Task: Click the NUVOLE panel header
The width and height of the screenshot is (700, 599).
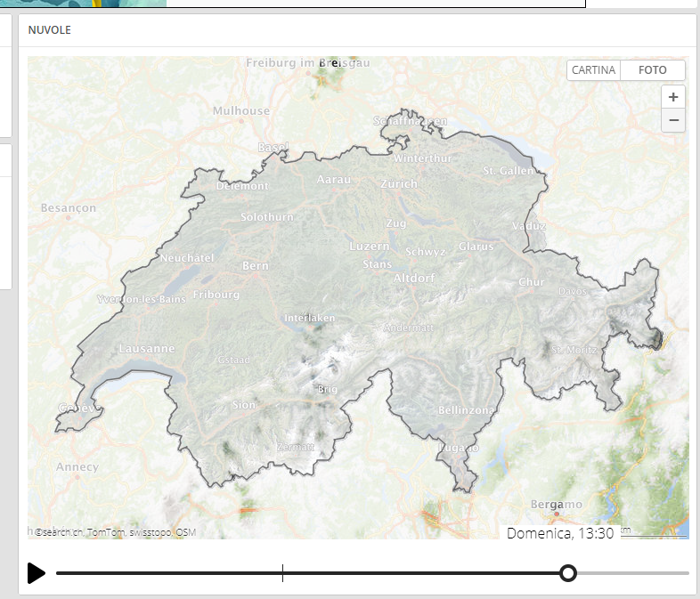Action: pos(50,30)
